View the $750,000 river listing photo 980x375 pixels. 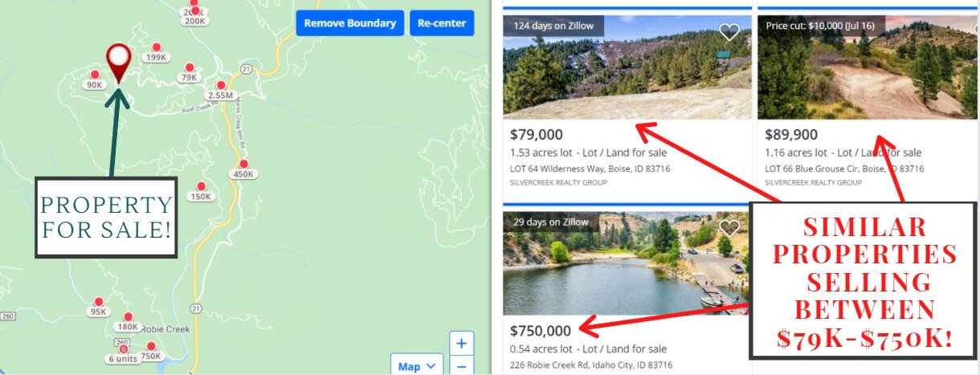point(627,263)
